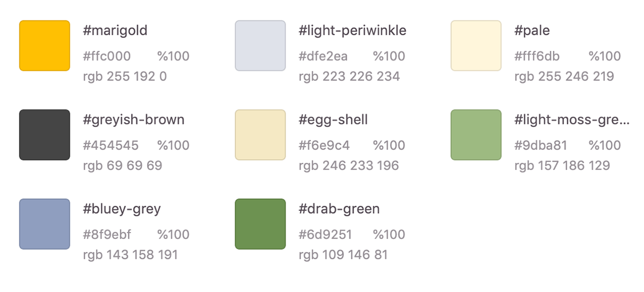The height and width of the screenshot is (292, 644).
Task: Pick the pale cream color swatch
Action: 476,46
